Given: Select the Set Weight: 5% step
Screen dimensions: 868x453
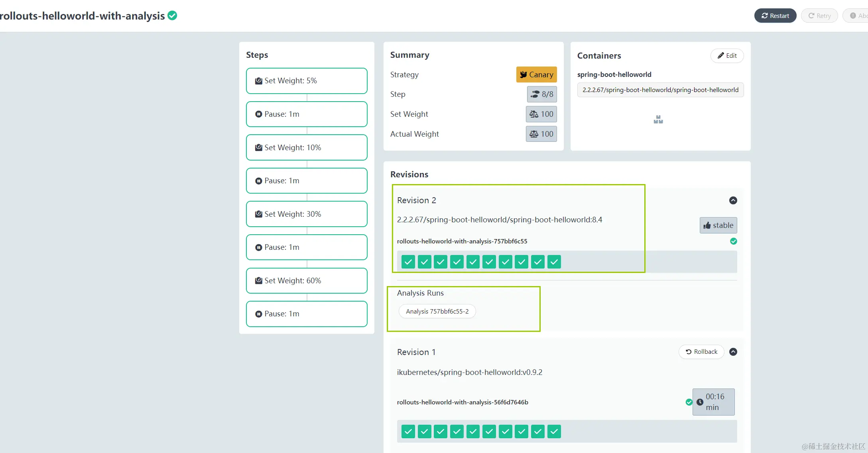Looking at the screenshot, I should 306,81.
